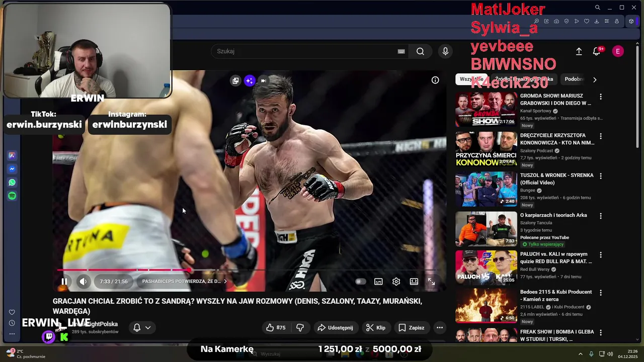Click the shield protection toolbar icon
The image size is (644, 362).
[567, 21]
